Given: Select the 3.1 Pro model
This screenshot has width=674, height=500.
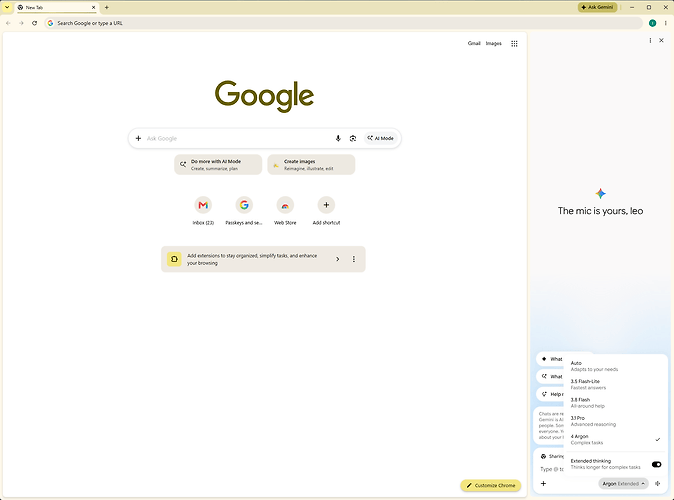Looking at the screenshot, I should point(614,421).
